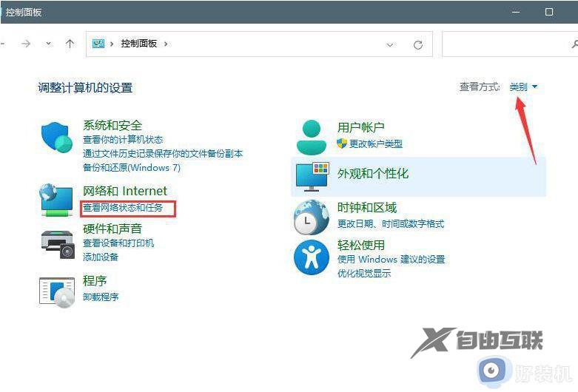Open User Accounts person icon
The width and height of the screenshot is (578, 392).
[x=312, y=137]
